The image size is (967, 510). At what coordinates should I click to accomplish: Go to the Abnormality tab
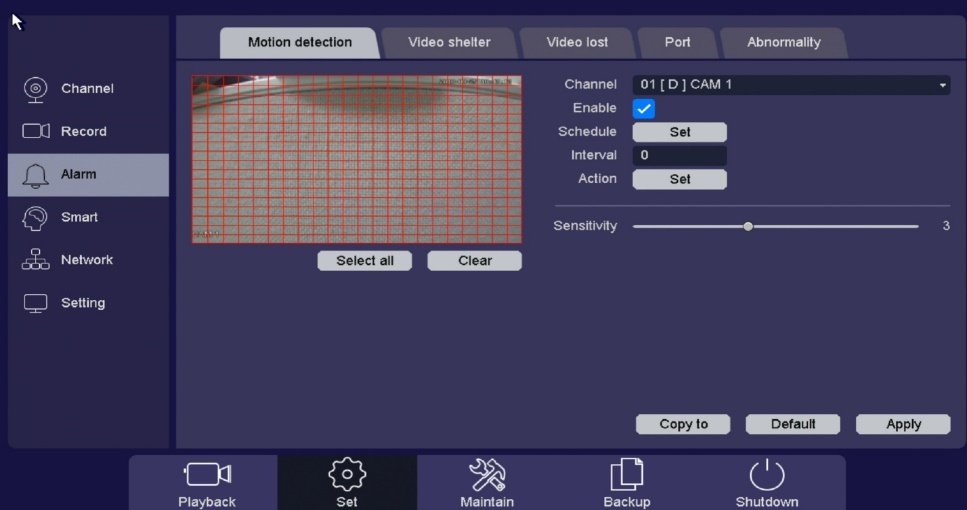tap(783, 43)
